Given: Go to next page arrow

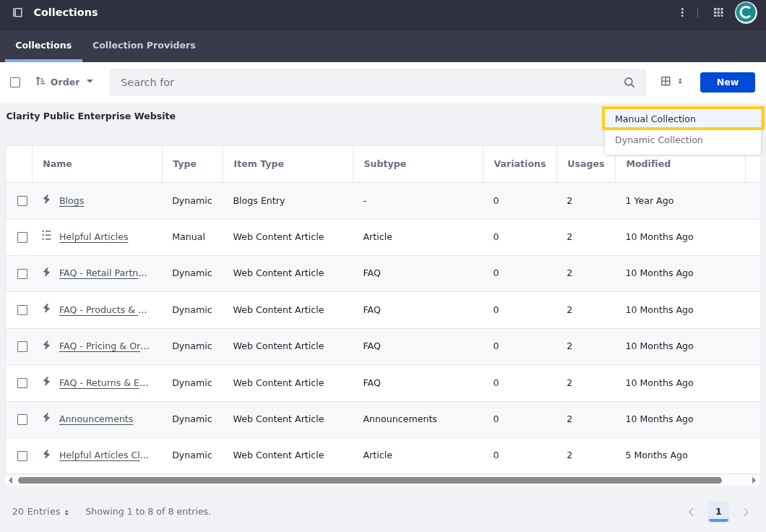Looking at the screenshot, I should 746,512.
